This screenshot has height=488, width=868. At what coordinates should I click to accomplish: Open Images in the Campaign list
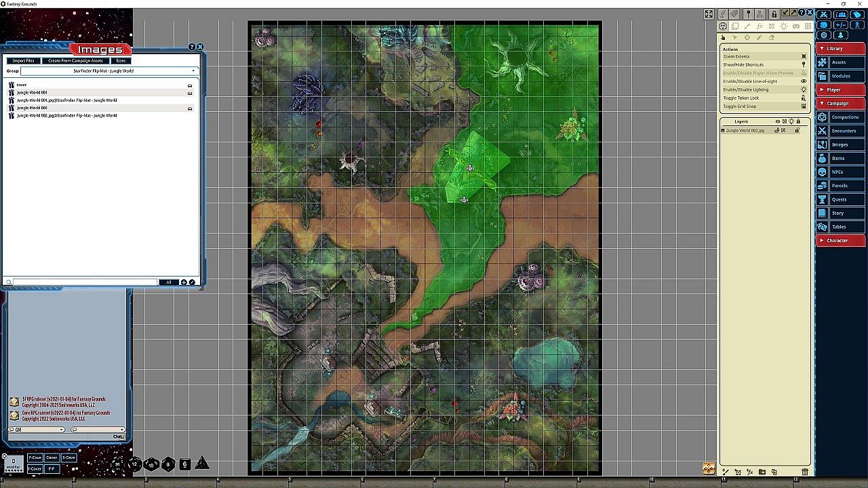point(841,144)
